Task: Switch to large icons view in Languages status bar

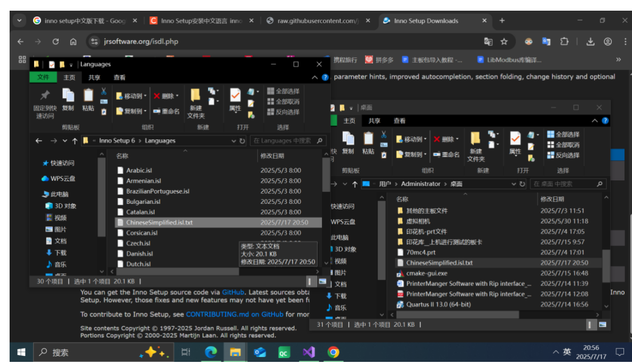Action: coord(322,281)
